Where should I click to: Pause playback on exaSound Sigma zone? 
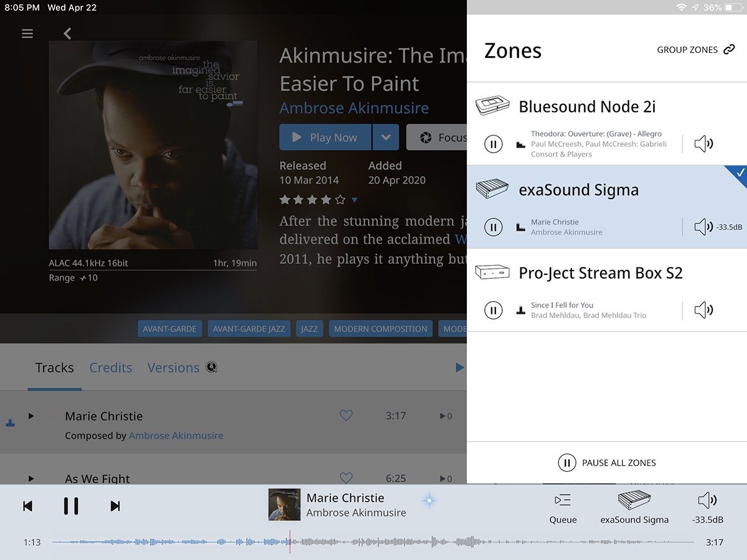(x=493, y=227)
